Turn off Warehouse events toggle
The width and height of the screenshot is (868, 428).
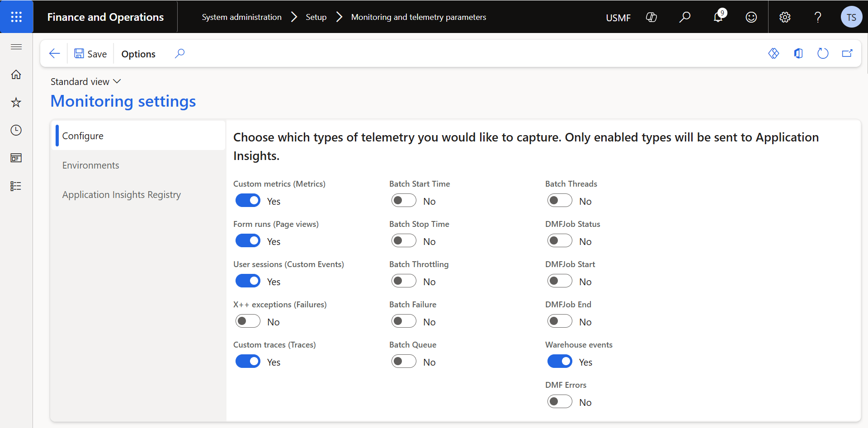click(560, 362)
